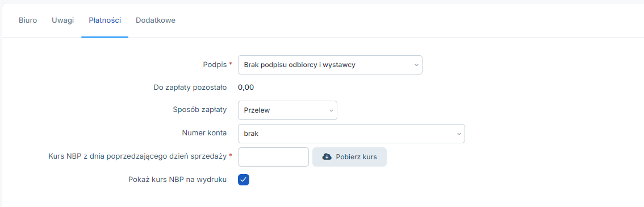Open the Uwagi tab

pos(63,20)
